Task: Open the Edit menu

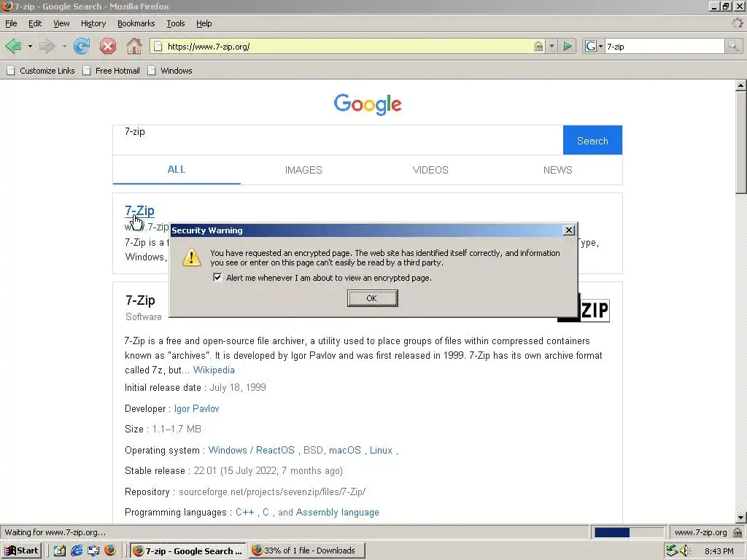Action: coord(35,23)
